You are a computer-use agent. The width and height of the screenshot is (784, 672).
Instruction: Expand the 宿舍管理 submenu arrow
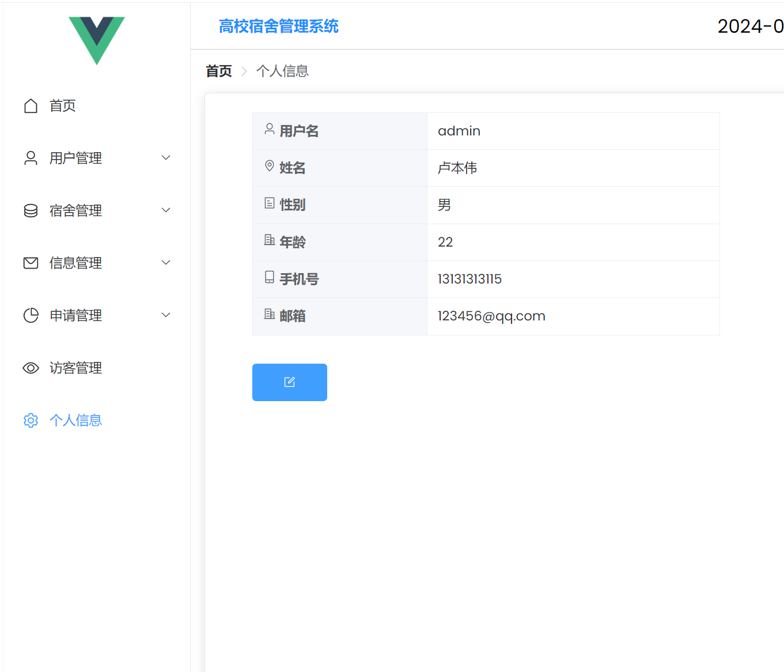(x=166, y=210)
